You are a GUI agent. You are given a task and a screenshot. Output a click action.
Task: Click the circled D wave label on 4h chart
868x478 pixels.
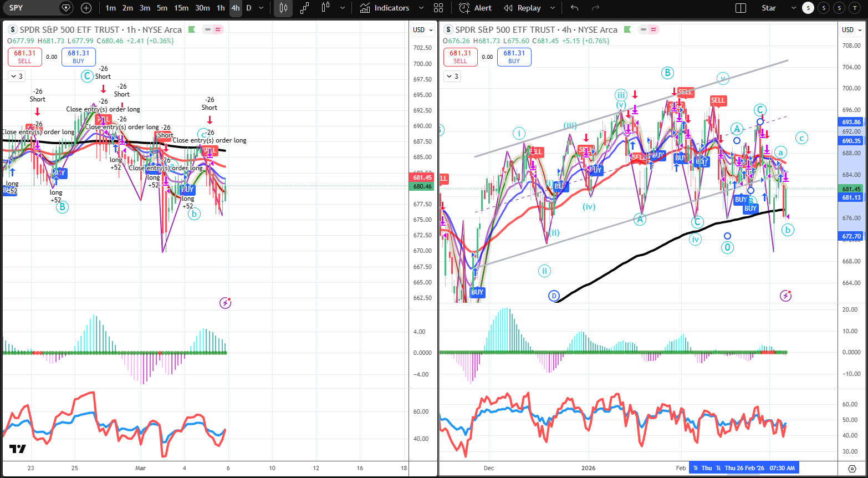coord(554,296)
